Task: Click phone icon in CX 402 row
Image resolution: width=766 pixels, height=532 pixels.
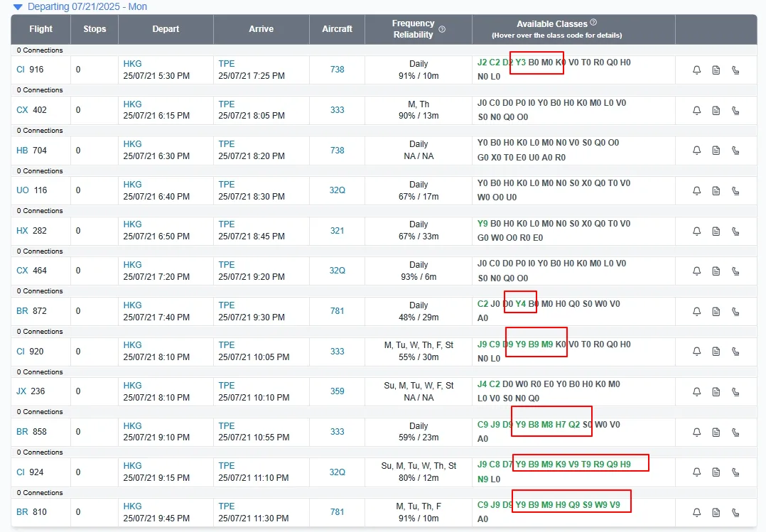Action: click(x=735, y=110)
